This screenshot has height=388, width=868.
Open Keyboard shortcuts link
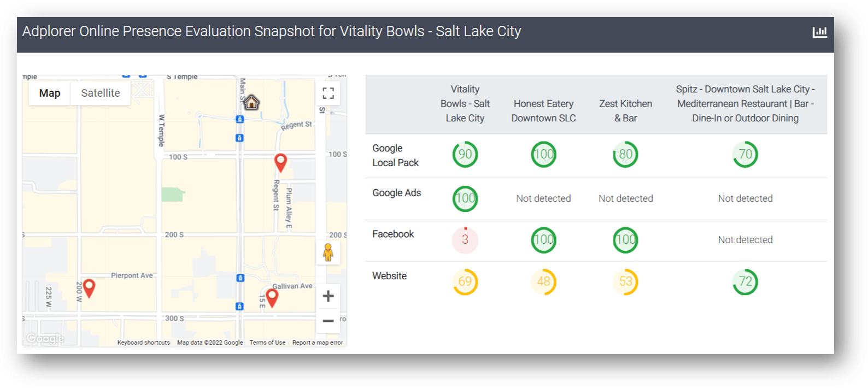pos(143,343)
